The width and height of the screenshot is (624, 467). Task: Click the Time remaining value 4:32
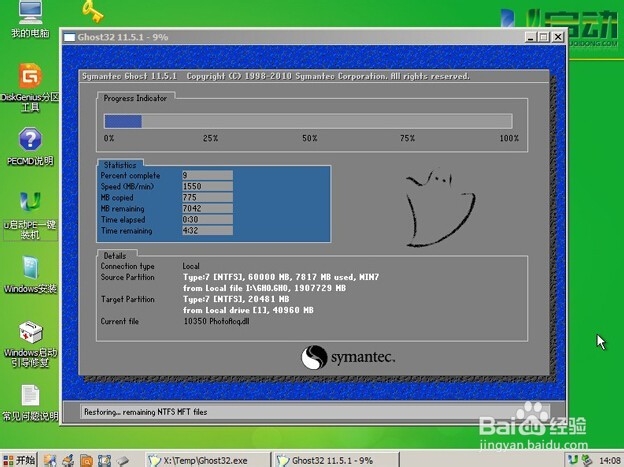tap(207, 231)
